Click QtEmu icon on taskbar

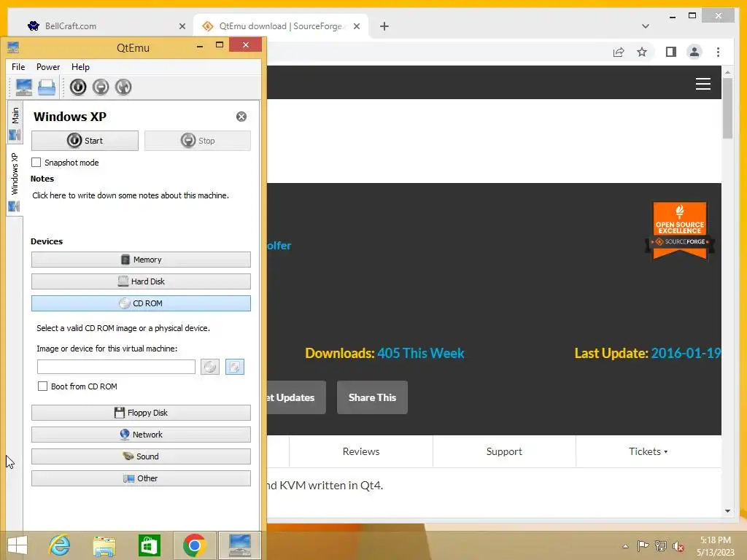(239, 545)
